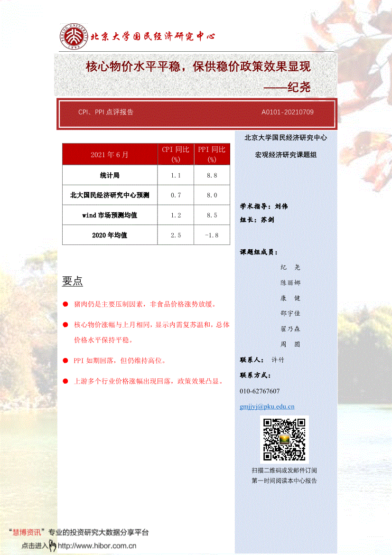Screen dimensions: 392x555
Task: Click the 'CPI、PPI 点评报告' label
Action: click(x=106, y=112)
